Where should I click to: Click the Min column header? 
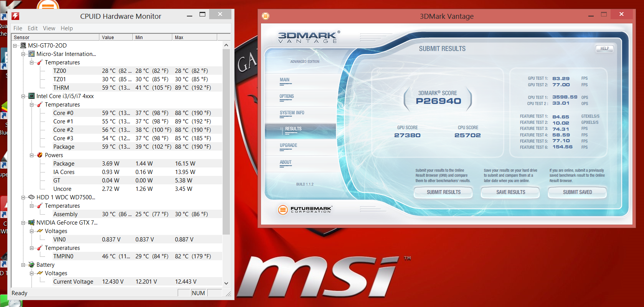(x=152, y=37)
